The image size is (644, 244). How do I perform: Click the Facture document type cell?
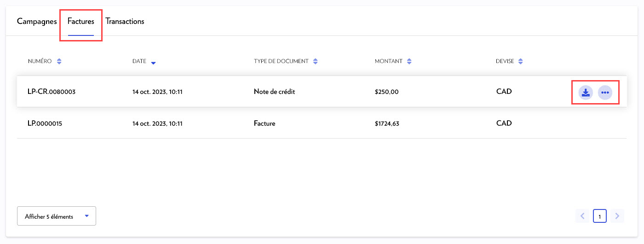tap(264, 123)
